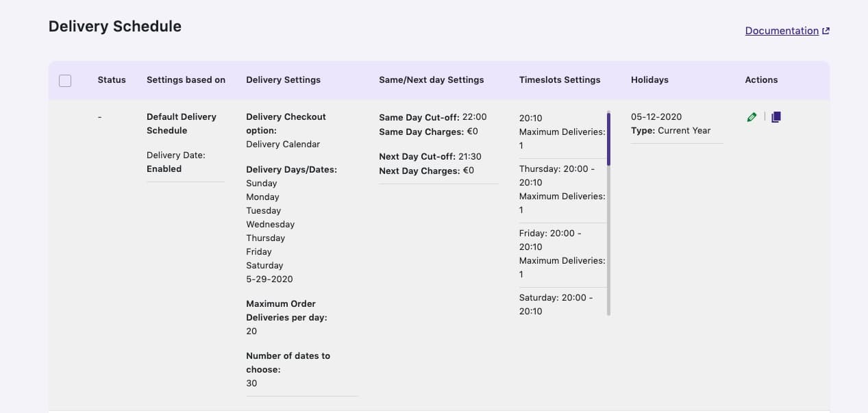
Task: Click the Same Day Charges €0 line
Action: [x=428, y=131]
